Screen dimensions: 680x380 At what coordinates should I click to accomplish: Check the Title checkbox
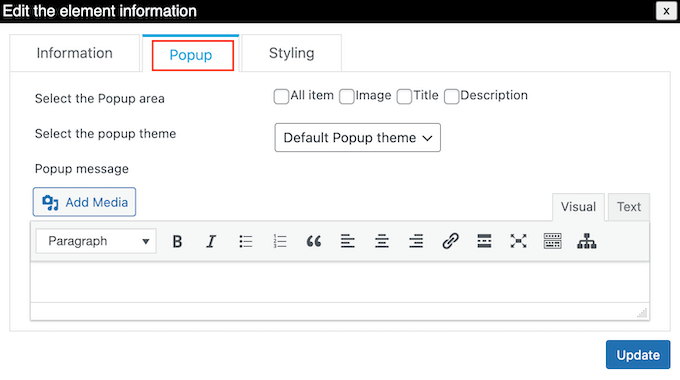coord(404,96)
